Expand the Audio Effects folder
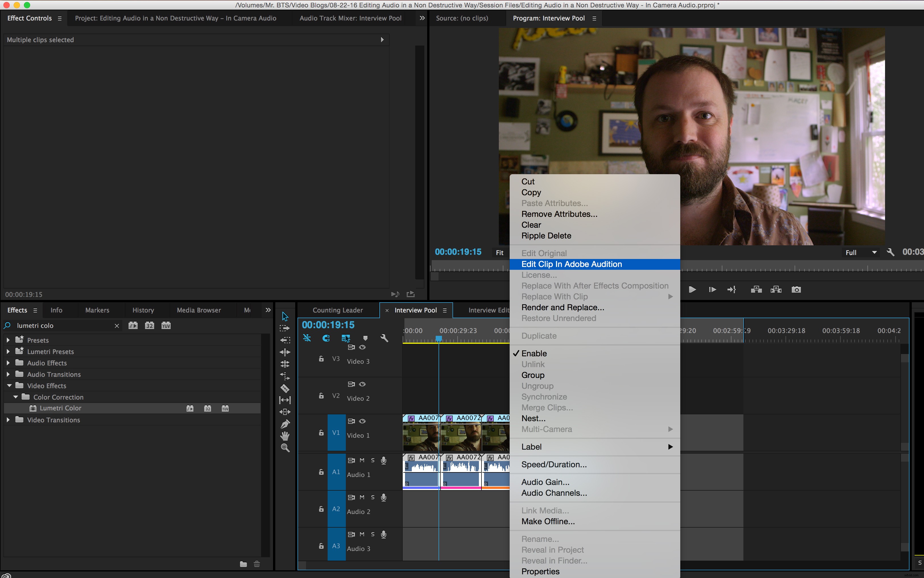The image size is (924, 578). (x=9, y=363)
